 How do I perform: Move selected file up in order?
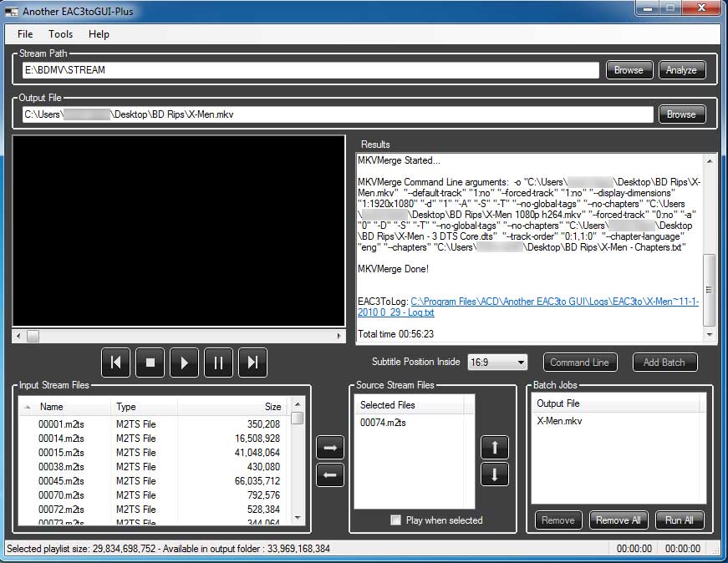click(495, 448)
